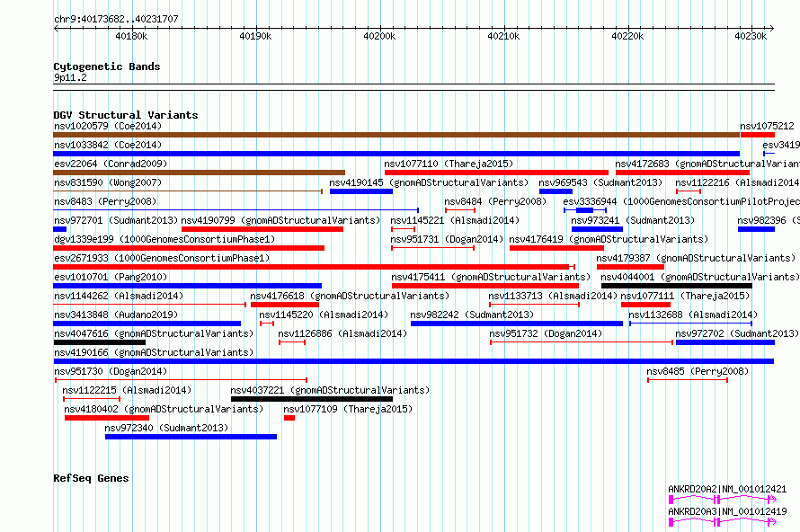Select the nsv1144262 (Alsmadi2014) label
Screen dimensions: 800x532
point(119,296)
